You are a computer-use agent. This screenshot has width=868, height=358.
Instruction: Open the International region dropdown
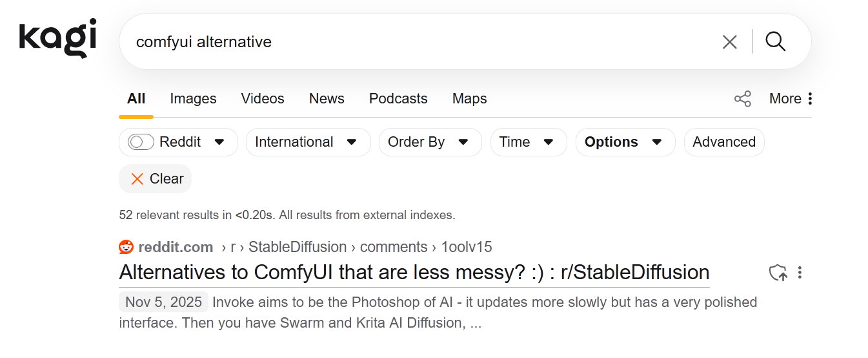pyautogui.click(x=308, y=142)
